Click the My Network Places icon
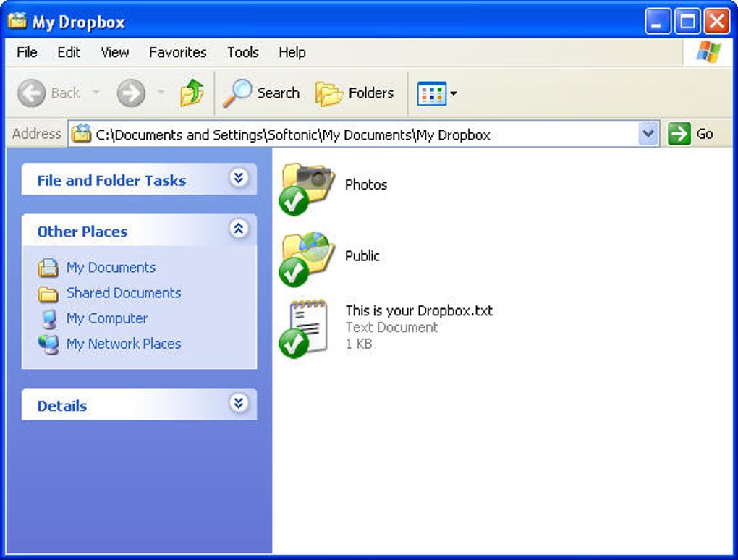This screenshot has height=560, width=738. (48, 344)
